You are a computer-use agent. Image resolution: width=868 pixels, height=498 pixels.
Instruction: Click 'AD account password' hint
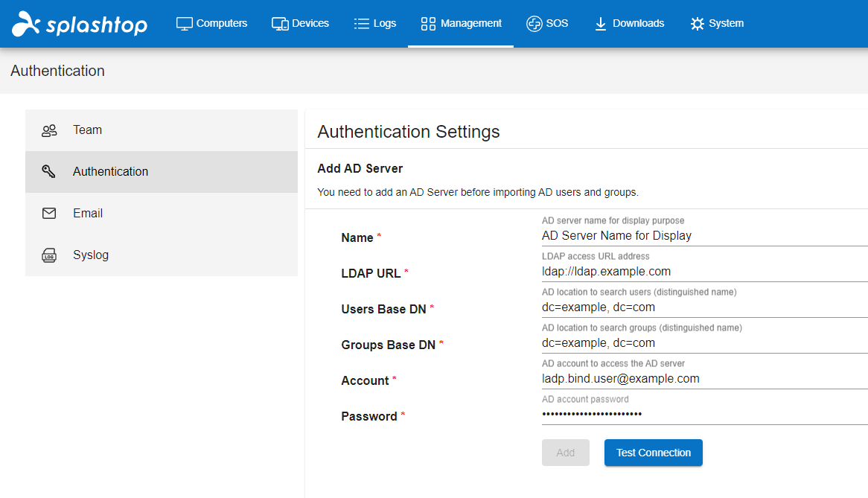[x=585, y=400]
